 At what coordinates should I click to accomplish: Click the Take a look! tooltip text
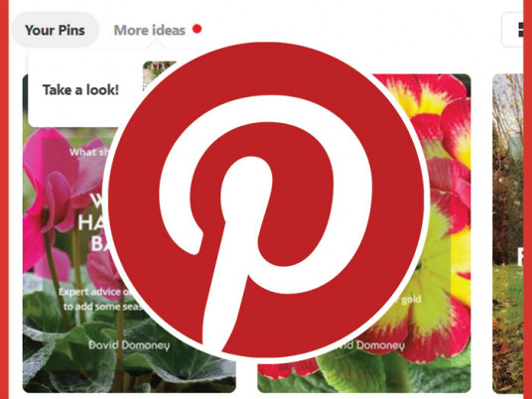[x=80, y=90]
